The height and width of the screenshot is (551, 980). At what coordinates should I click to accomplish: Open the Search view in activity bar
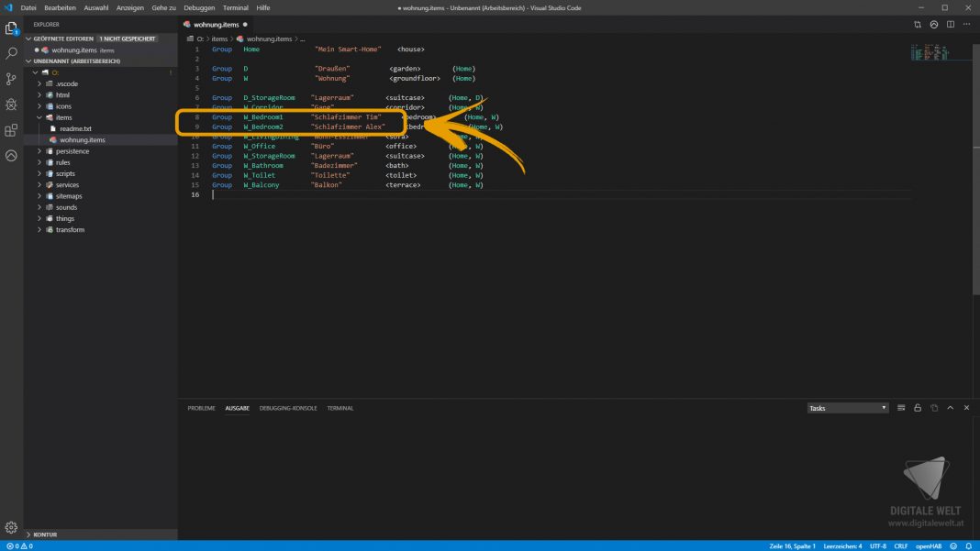pos(11,54)
